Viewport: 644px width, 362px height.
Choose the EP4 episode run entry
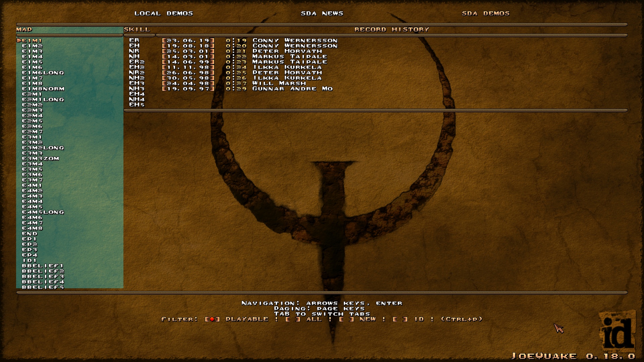tap(30, 255)
